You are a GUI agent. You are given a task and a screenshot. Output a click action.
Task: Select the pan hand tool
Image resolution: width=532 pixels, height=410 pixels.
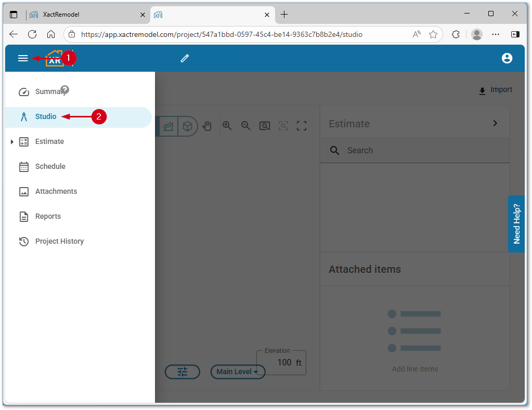207,126
